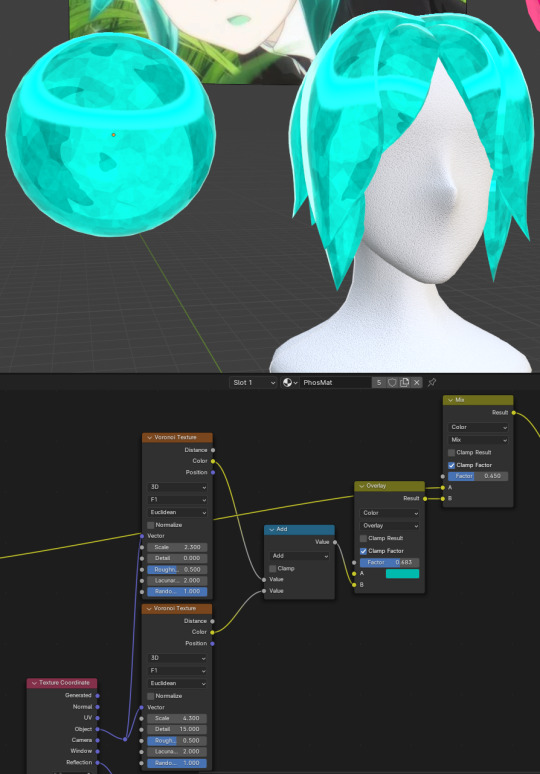This screenshot has width=540, height=774.
Task: Toggle the pin node tree icon
Action: [432, 383]
